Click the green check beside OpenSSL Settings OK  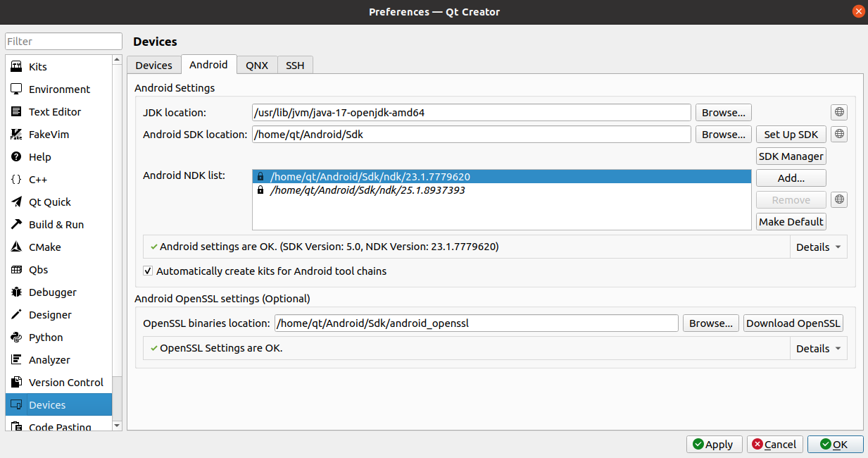(153, 348)
